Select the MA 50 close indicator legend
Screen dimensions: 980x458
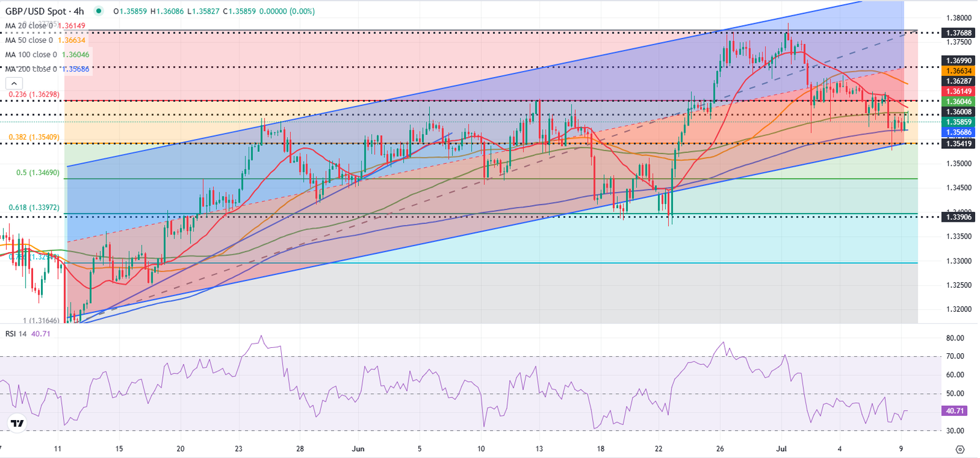pos(45,40)
